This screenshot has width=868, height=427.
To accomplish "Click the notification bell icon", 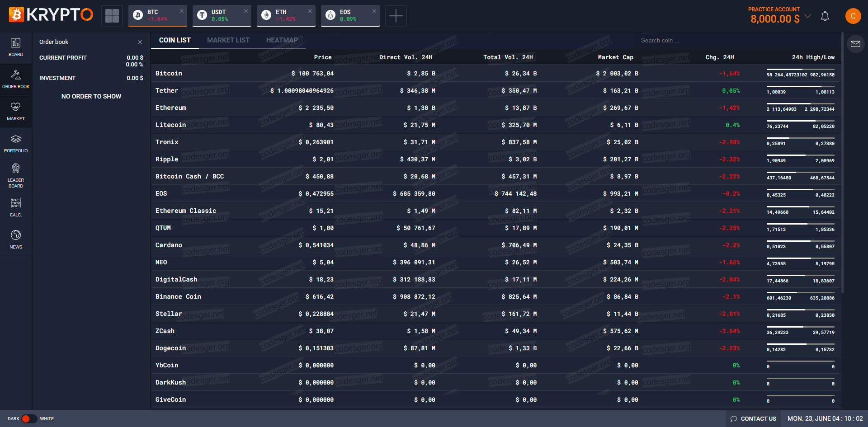I will (825, 16).
